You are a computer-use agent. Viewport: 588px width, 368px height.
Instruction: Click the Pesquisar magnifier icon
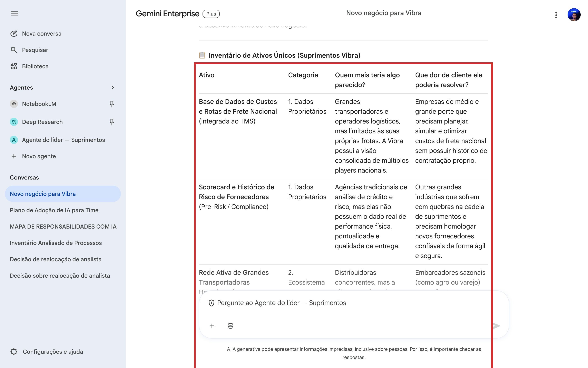coord(14,50)
